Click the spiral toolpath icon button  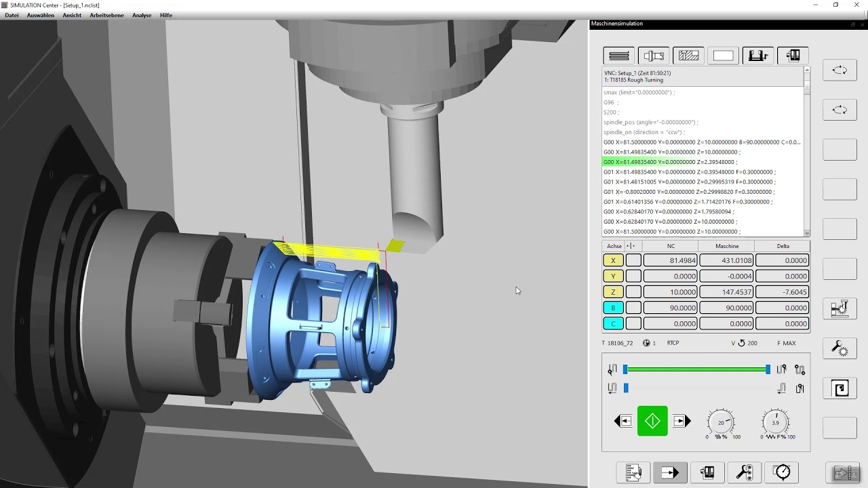(840, 388)
